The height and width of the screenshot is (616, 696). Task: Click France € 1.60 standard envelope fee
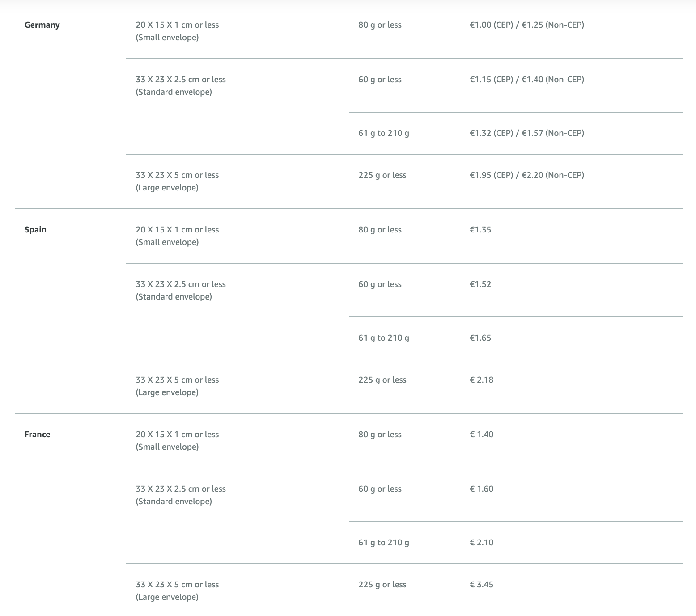click(x=482, y=489)
